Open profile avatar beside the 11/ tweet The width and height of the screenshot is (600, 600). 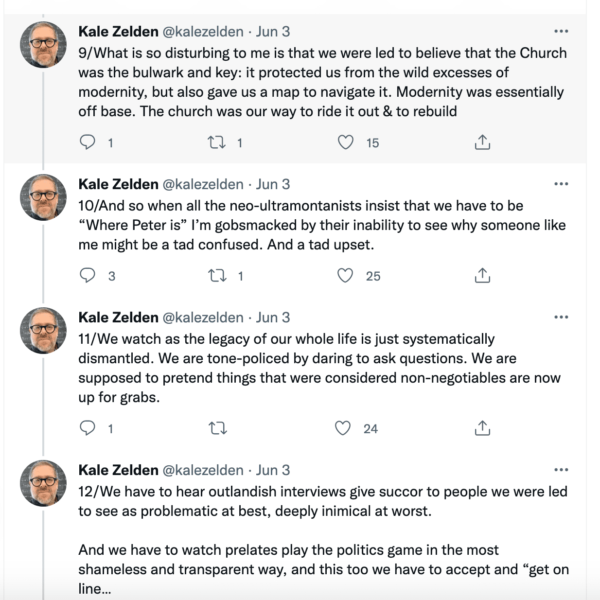pyautogui.click(x=43, y=330)
